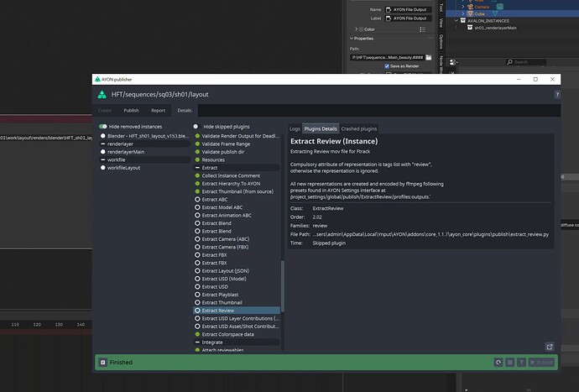Click the status circle beside workfileLayout
Image resolution: width=579 pixels, height=392 pixels.
tap(103, 168)
